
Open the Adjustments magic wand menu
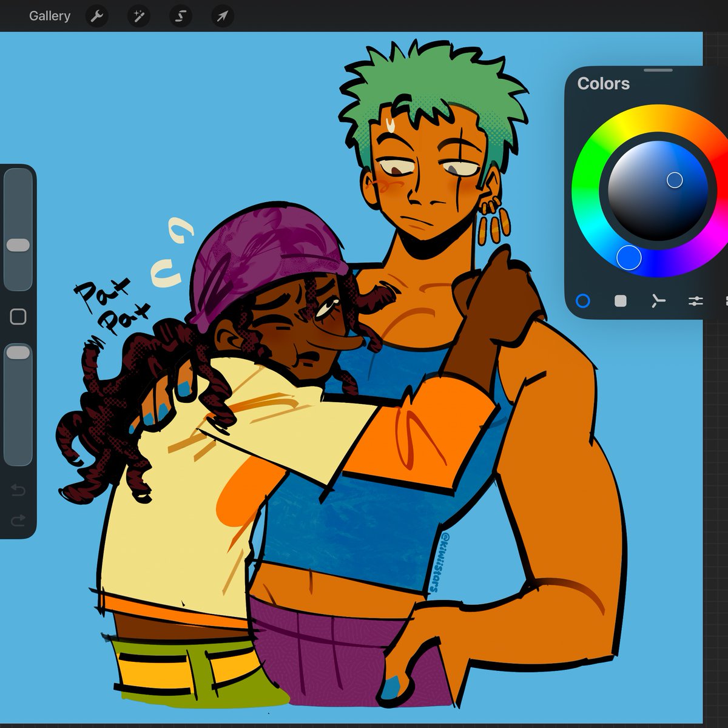pos(138,16)
